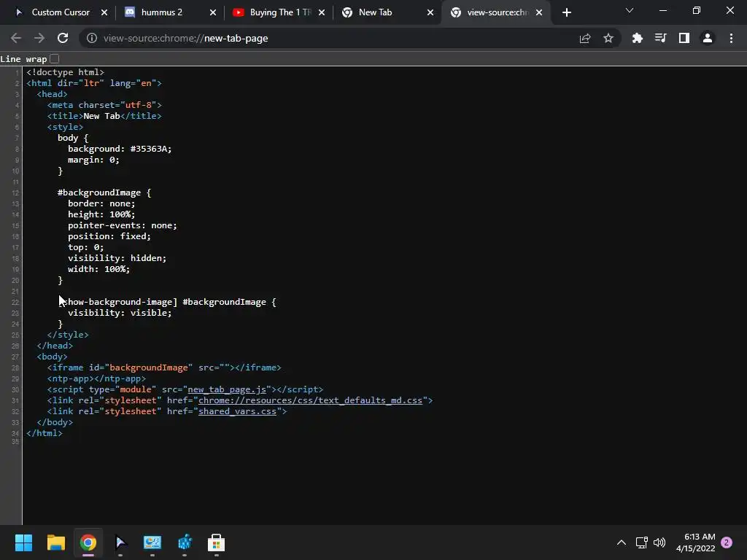Open the clock showing 6:13 AM
Viewport: 747px width, 560px height.
[x=695, y=542]
